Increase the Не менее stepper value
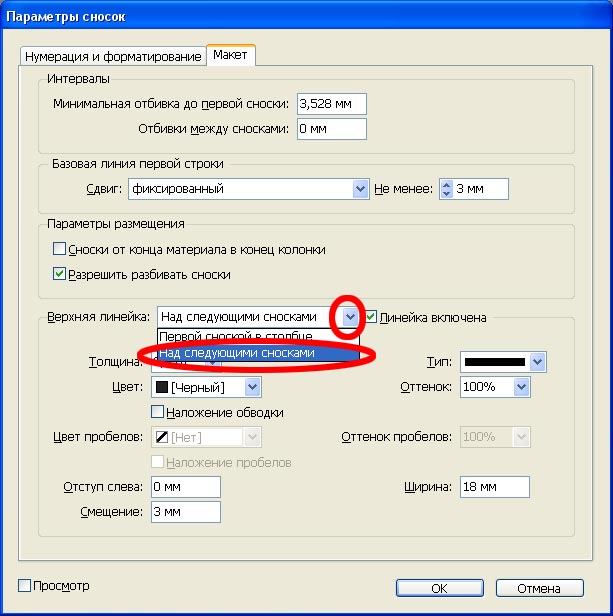 446,184
